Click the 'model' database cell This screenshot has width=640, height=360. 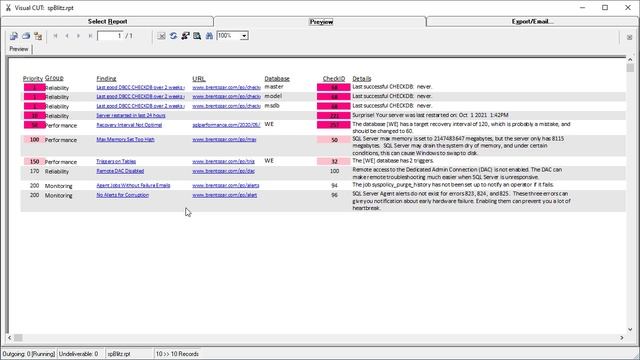(x=273, y=96)
